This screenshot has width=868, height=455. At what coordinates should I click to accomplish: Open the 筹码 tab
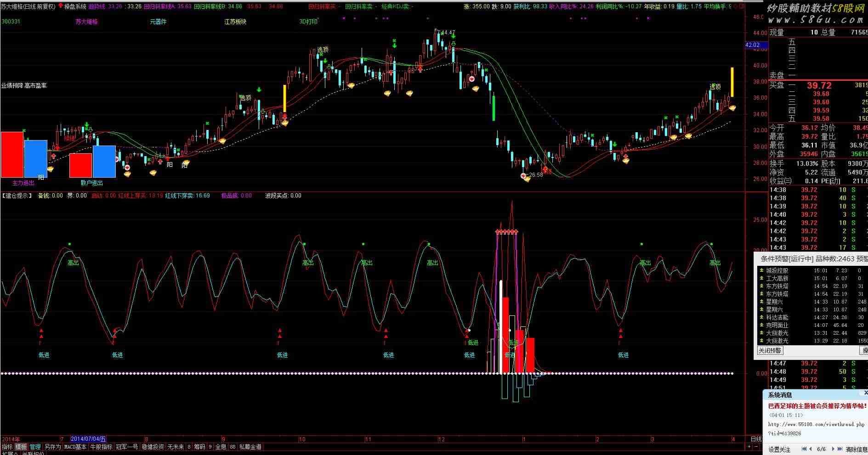coord(199,447)
